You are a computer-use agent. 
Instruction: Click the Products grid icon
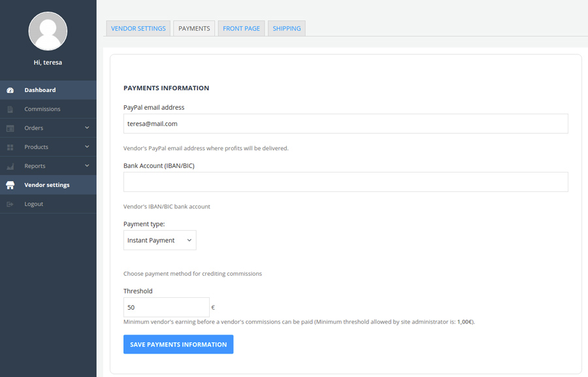[x=10, y=147]
